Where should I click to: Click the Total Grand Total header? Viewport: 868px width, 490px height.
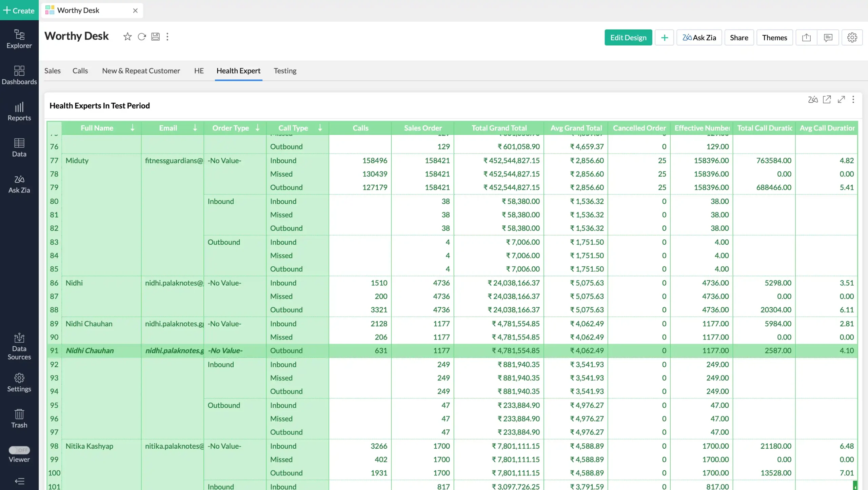[499, 128]
